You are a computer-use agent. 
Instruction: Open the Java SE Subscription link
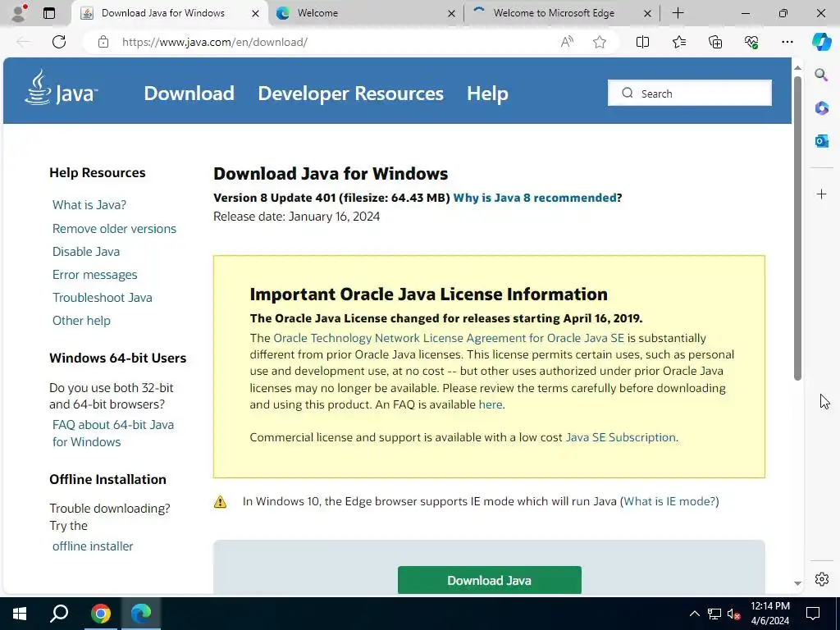(x=620, y=437)
